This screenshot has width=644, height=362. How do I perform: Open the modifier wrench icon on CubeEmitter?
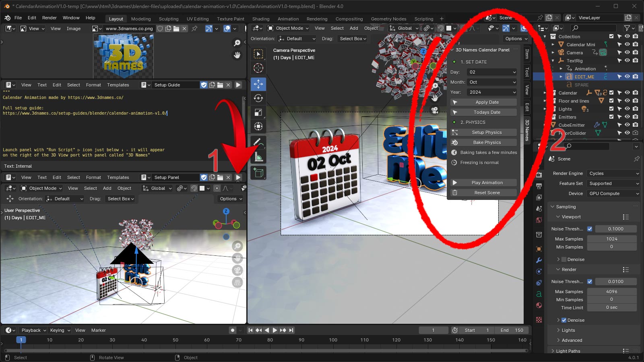point(596,125)
